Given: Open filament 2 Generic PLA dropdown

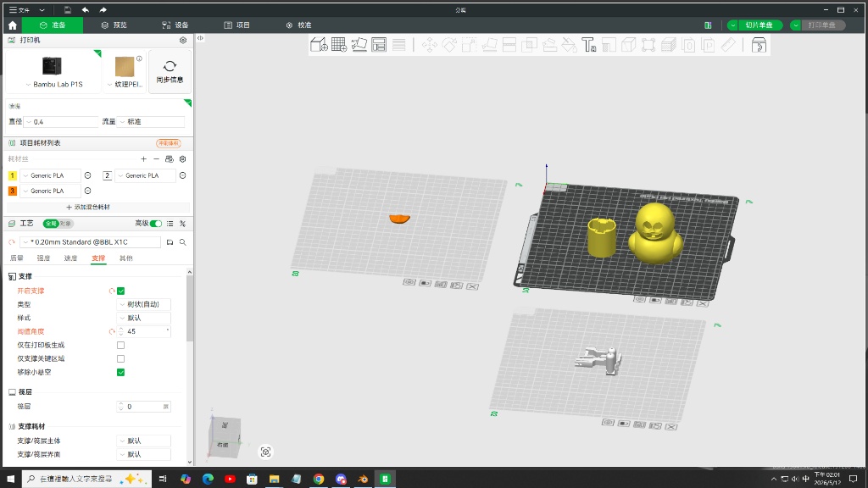Looking at the screenshot, I should [x=145, y=175].
